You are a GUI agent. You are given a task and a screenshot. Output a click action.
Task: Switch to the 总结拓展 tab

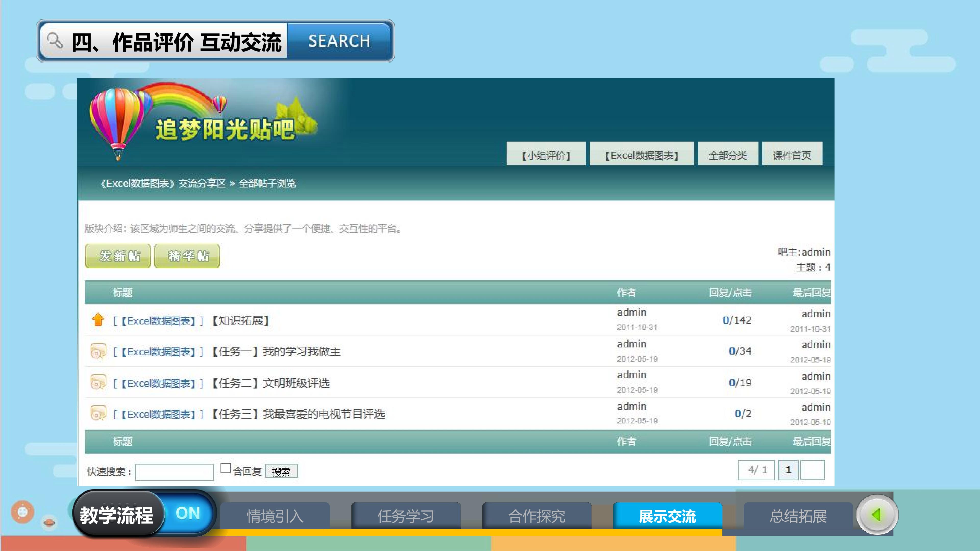(798, 516)
